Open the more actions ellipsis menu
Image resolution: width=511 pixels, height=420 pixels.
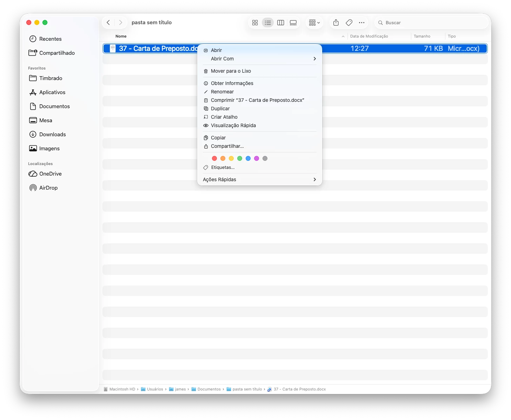coord(361,22)
